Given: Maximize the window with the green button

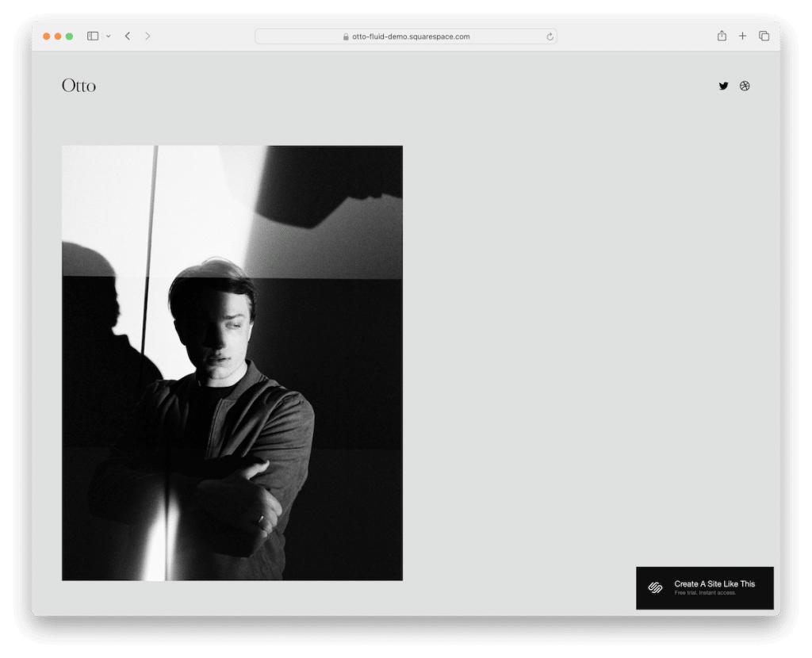Looking at the screenshot, I should [x=69, y=36].
